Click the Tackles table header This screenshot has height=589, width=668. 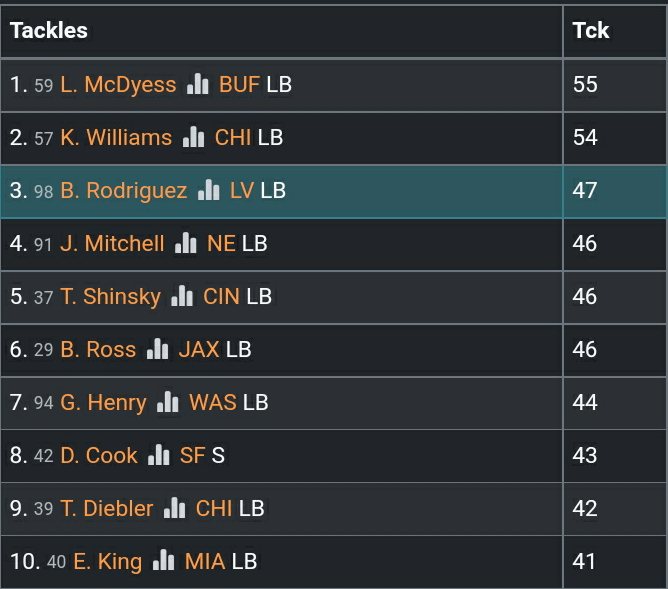coord(49,30)
